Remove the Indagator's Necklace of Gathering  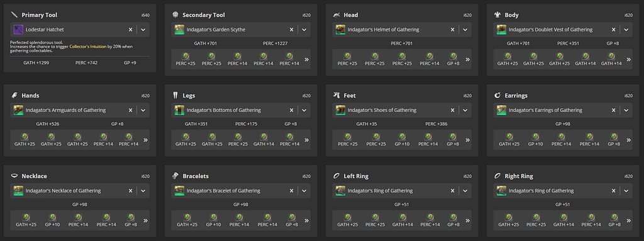click(130, 191)
